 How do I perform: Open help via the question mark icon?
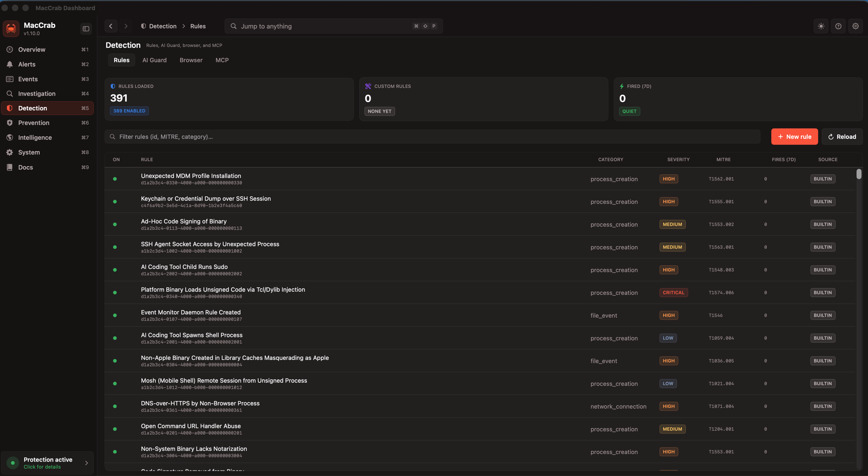838,26
